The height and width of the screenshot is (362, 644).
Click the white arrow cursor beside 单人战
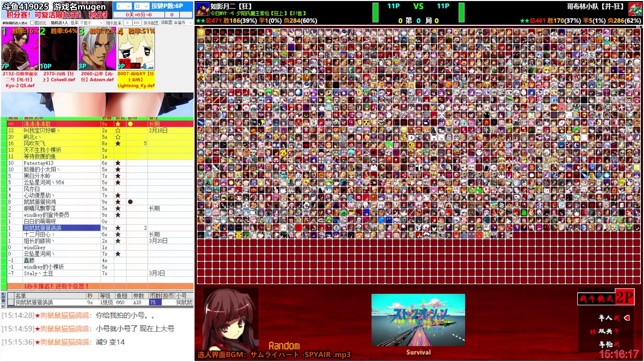(627, 318)
